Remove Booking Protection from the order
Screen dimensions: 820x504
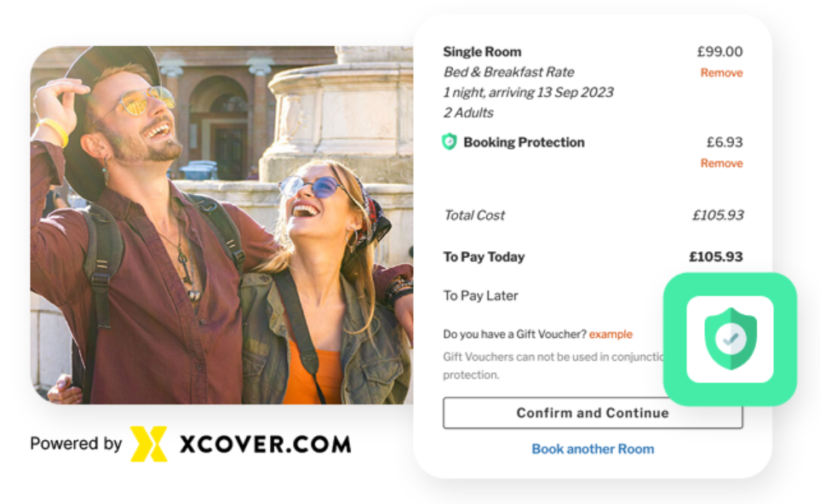721,163
